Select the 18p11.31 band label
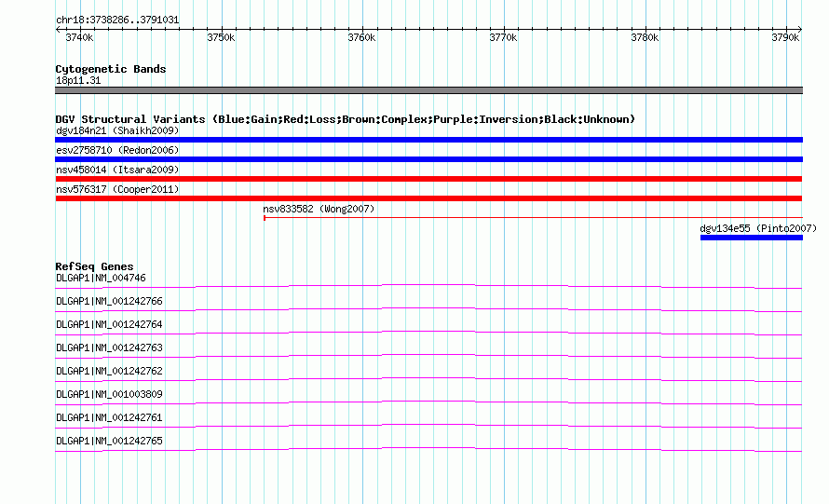829x504 pixels. pyautogui.click(x=78, y=80)
